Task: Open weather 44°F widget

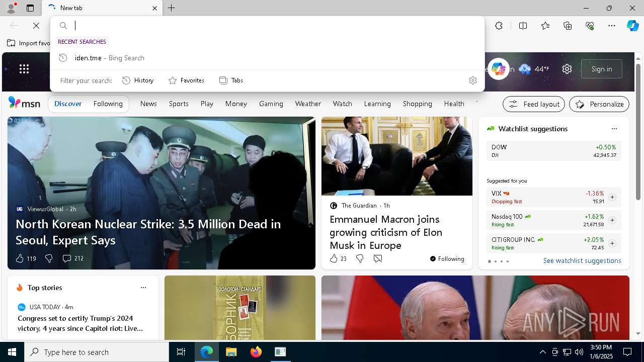Action: [x=534, y=69]
